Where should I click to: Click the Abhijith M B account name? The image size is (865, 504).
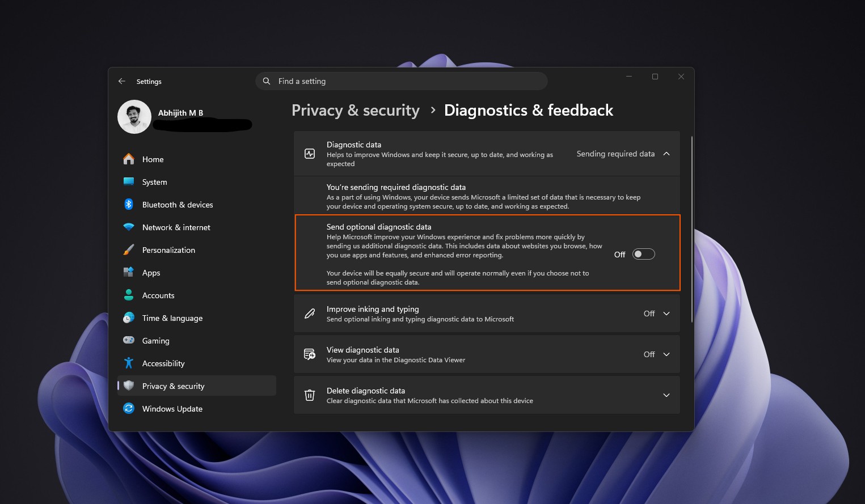tap(180, 113)
